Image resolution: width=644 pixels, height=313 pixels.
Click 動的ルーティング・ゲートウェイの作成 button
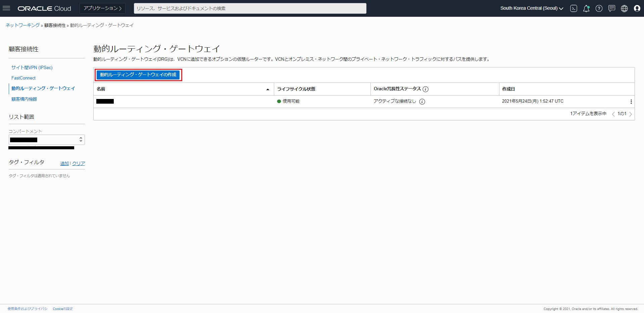click(138, 75)
